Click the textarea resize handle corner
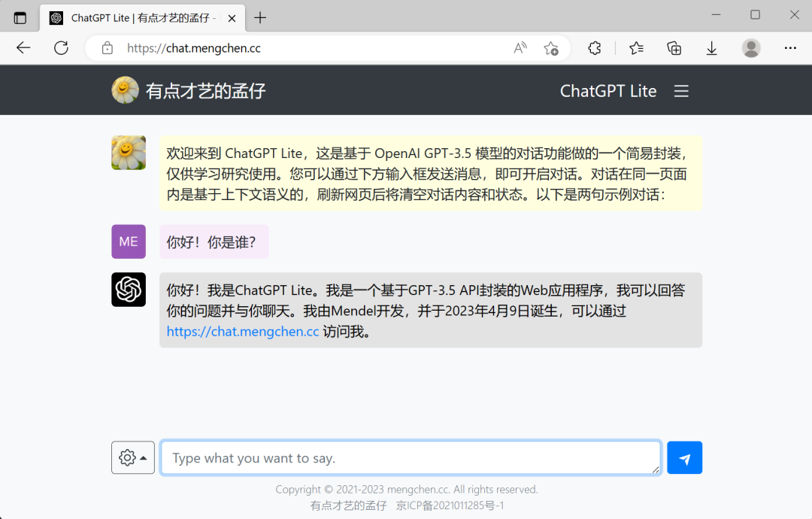The height and width of the screenshot is (519, 812). (656, 470)
